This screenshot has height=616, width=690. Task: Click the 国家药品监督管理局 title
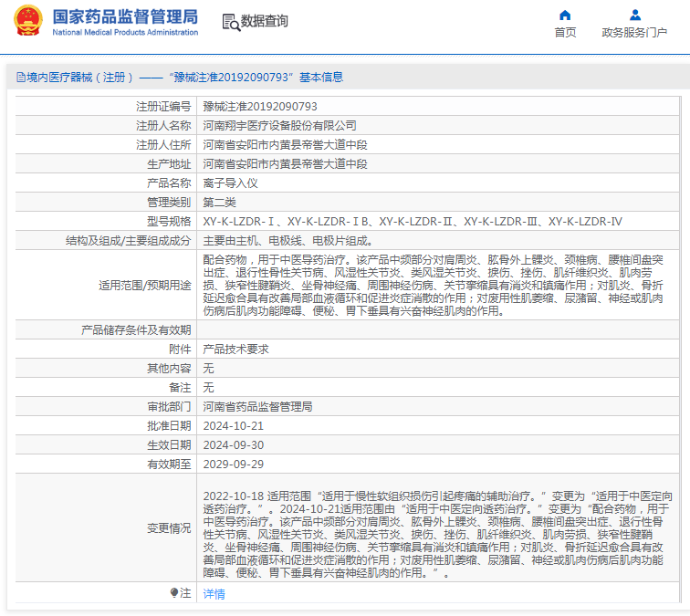(125, 16)
